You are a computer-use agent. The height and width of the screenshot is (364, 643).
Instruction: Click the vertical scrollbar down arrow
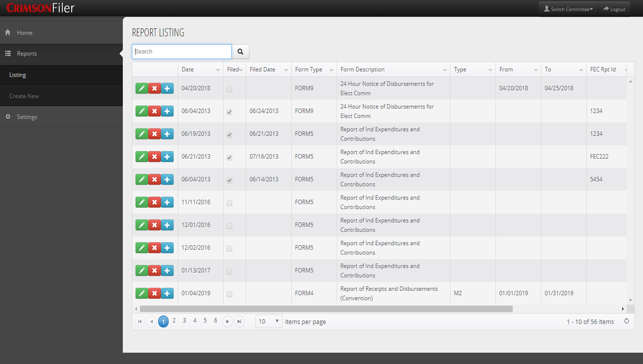pyautogui.click(x=631, y=300)
